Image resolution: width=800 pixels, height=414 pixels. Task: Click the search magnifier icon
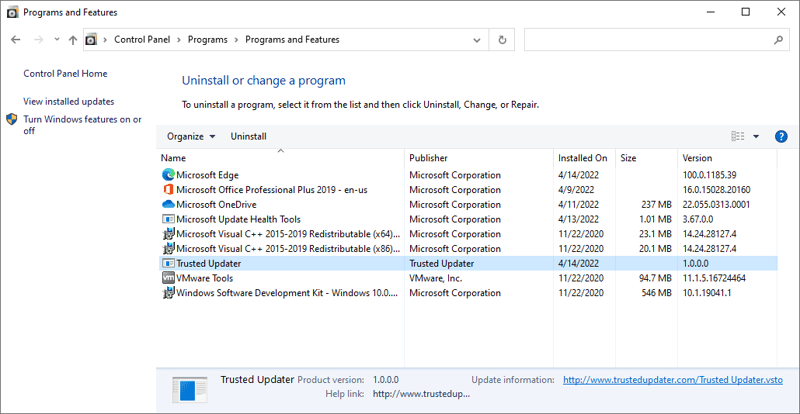click(x=778, y=39)
